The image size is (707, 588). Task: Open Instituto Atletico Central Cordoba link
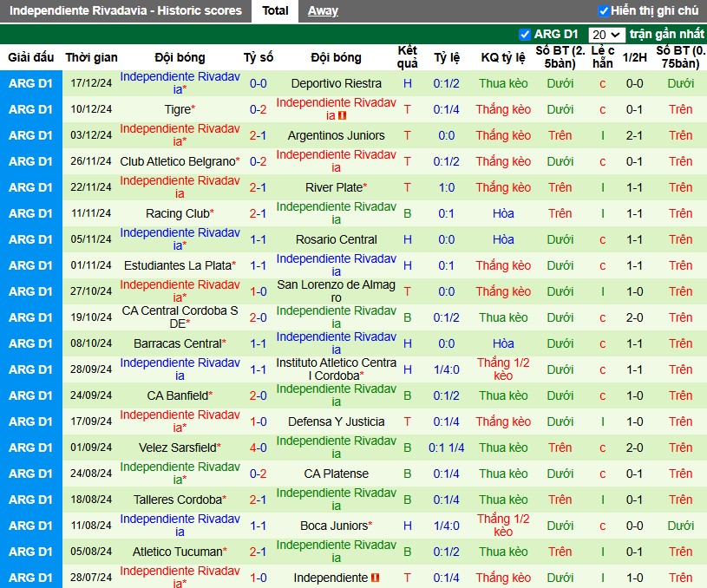pyautogui.click(x=336, y=369)
